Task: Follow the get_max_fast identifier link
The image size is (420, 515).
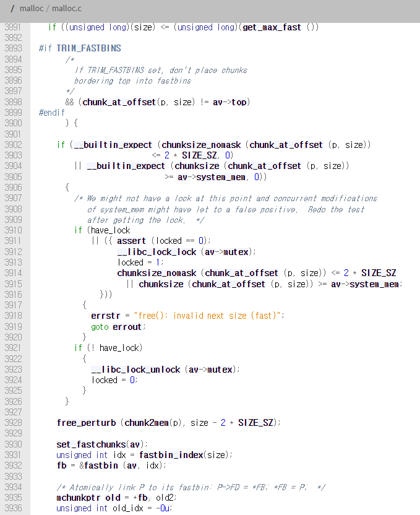Action: tap(272, 27)
